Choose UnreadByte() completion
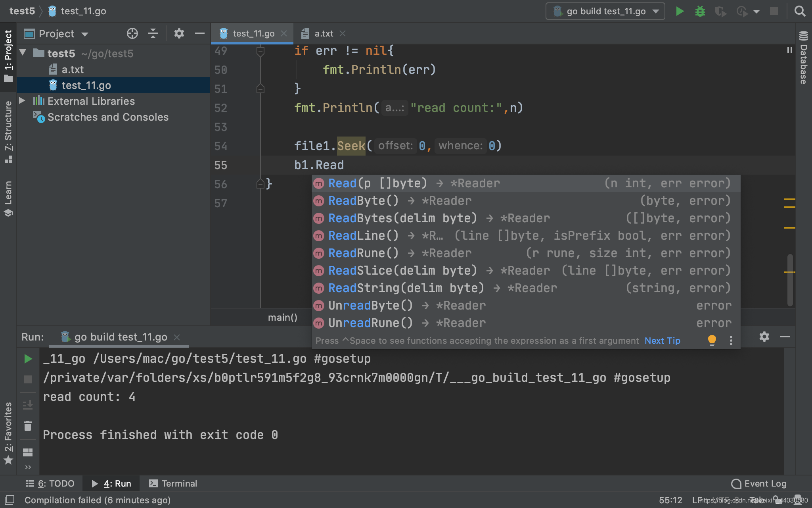This screenshot has width=812, height=508. coord(526,306)
